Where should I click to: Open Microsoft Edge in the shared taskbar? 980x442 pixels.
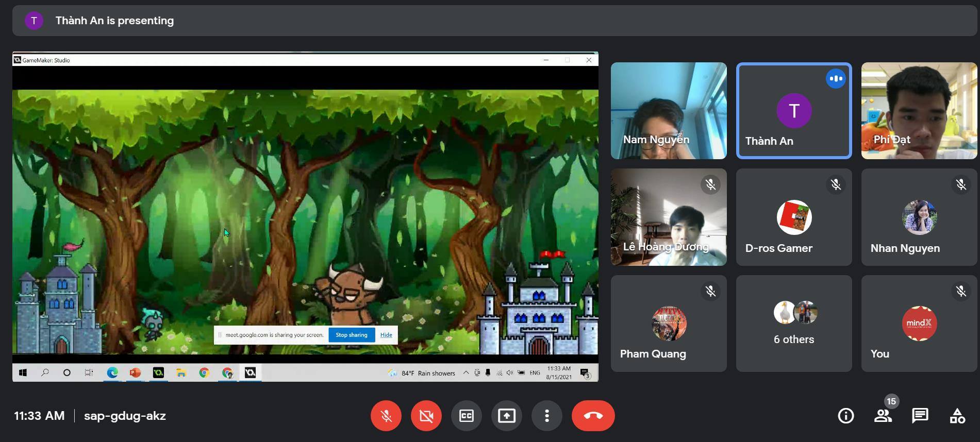[112, 372]
